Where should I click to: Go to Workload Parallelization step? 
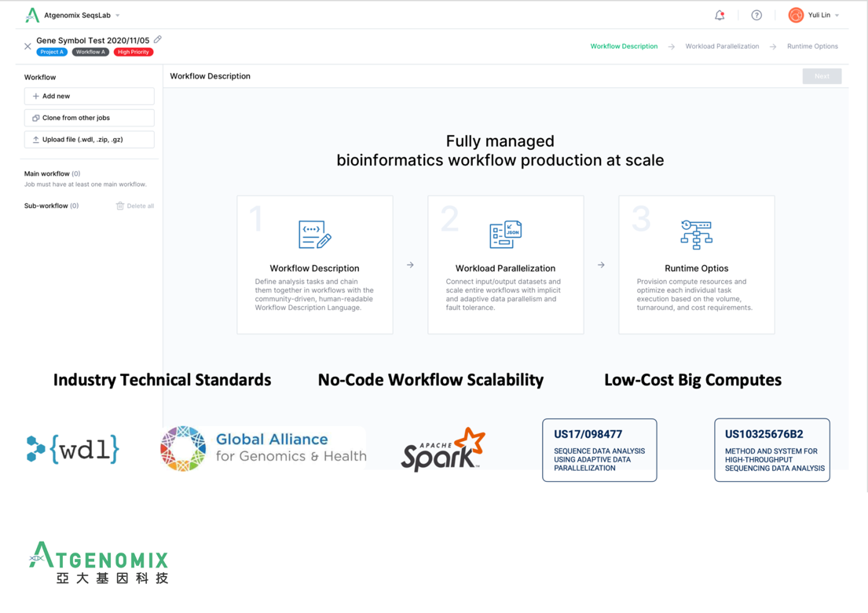pyautogui.click(x=722, y=46)
